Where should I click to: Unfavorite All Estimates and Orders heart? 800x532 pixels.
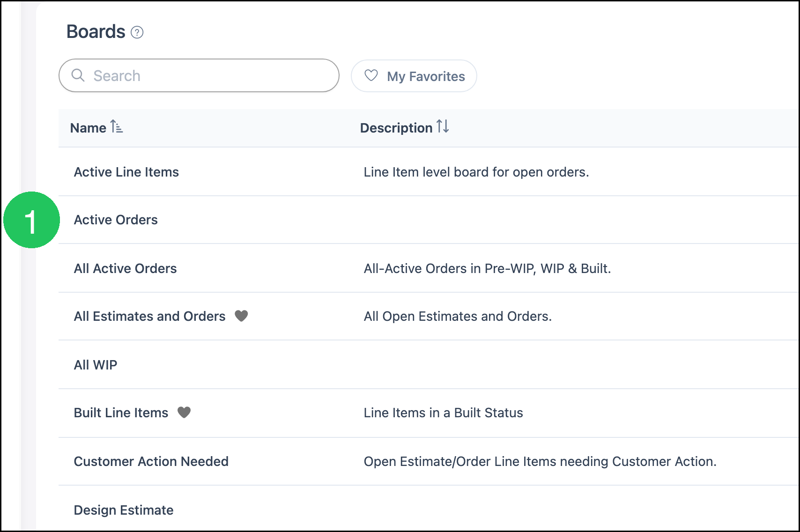pos(241,316)
